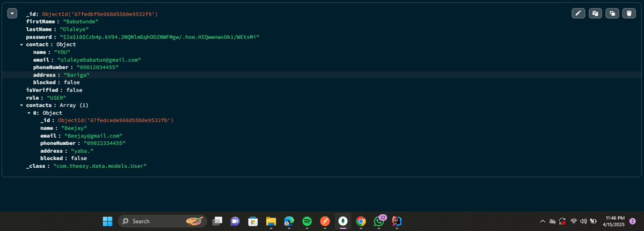Clone the document with the clone icon
The width and height of the screenshot is (644, 231).
(x=612, y=13)
